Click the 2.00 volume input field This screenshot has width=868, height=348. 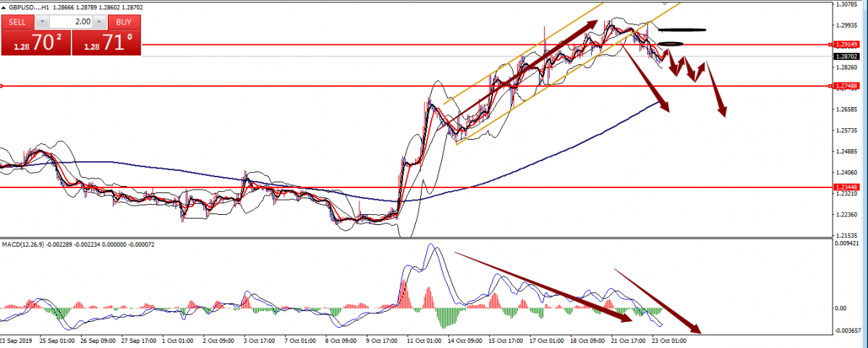70,22
